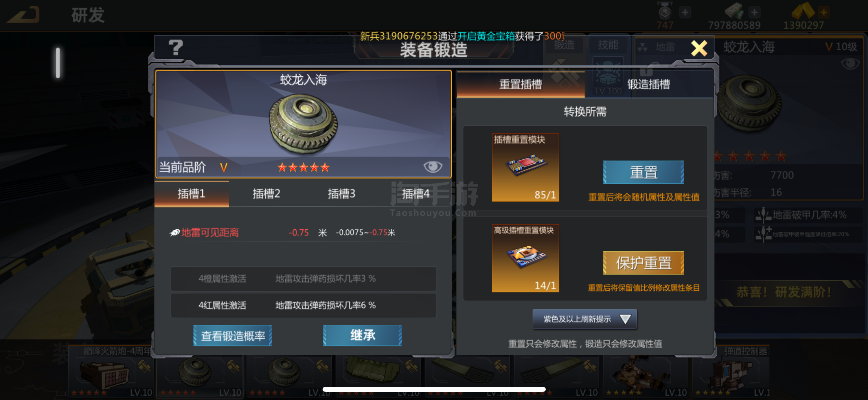Open the question mark help icon

(x=176, y=48)
